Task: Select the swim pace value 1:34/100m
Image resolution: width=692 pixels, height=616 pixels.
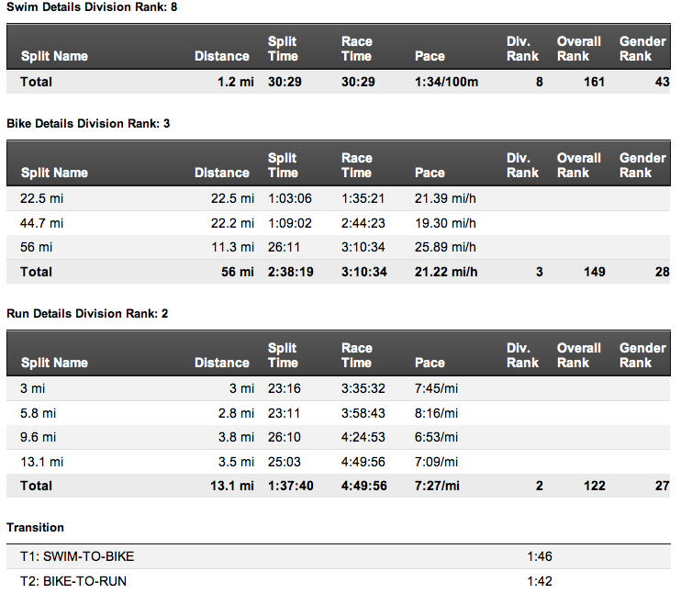Action: pyautogui.click(x=446, y=82)
